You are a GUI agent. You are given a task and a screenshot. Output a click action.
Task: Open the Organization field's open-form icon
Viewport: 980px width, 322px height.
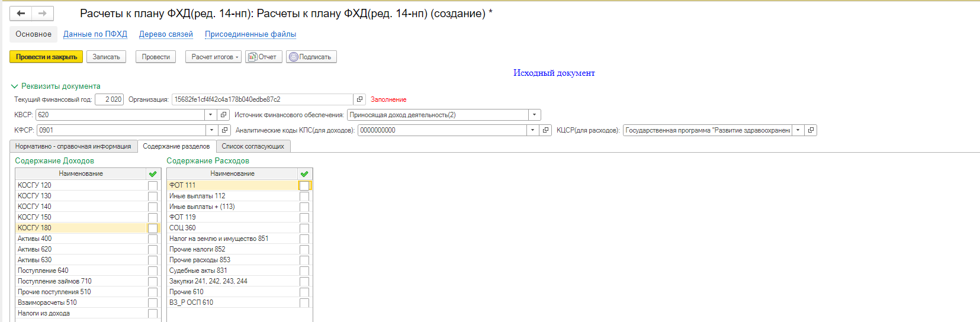tap(359, 99)
